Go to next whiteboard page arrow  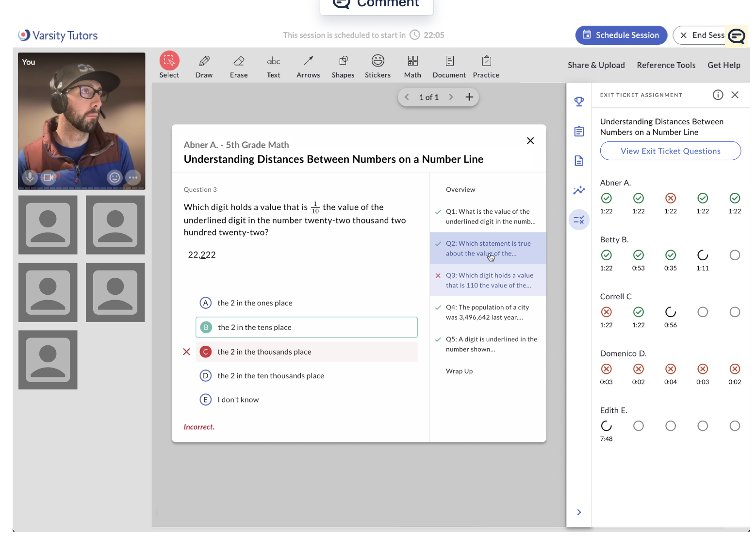451,97
